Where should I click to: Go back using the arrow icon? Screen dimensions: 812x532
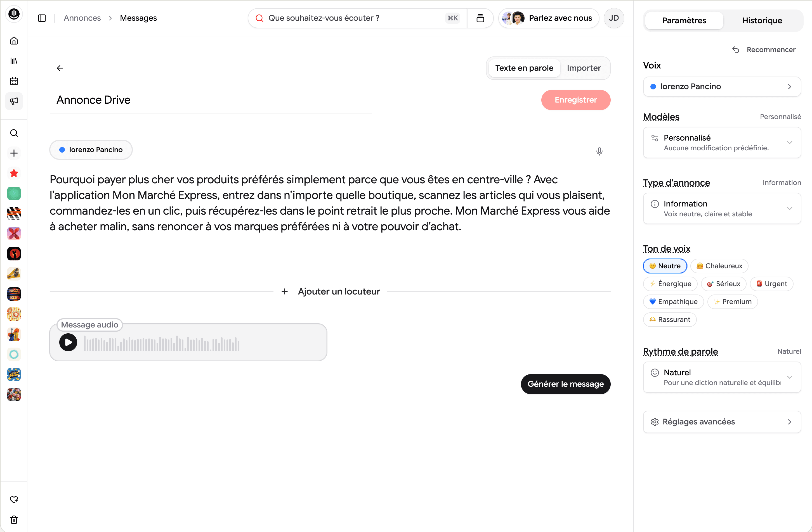coord(60,68)
